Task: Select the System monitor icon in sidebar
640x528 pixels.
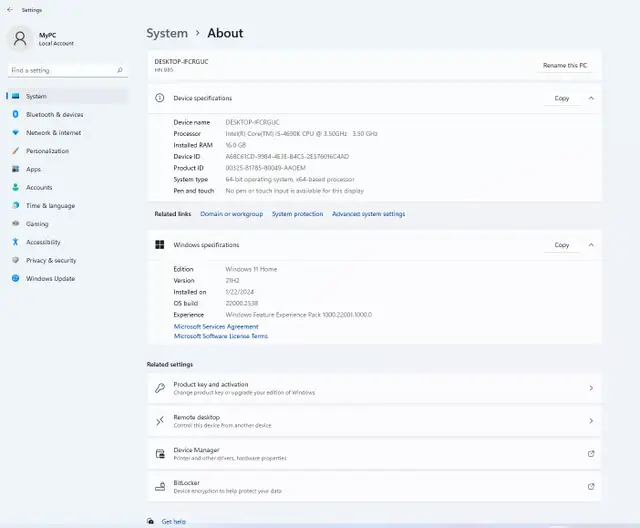Action: 16,96
